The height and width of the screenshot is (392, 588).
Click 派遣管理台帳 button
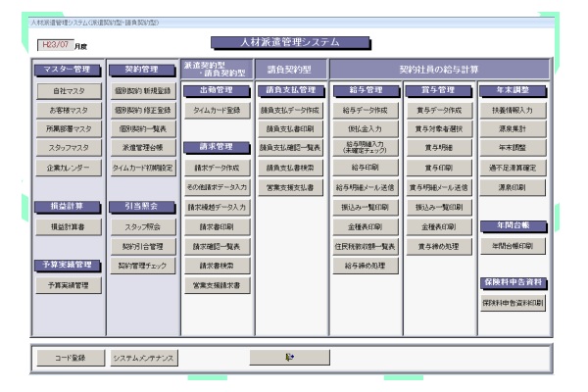click(142, 147)
